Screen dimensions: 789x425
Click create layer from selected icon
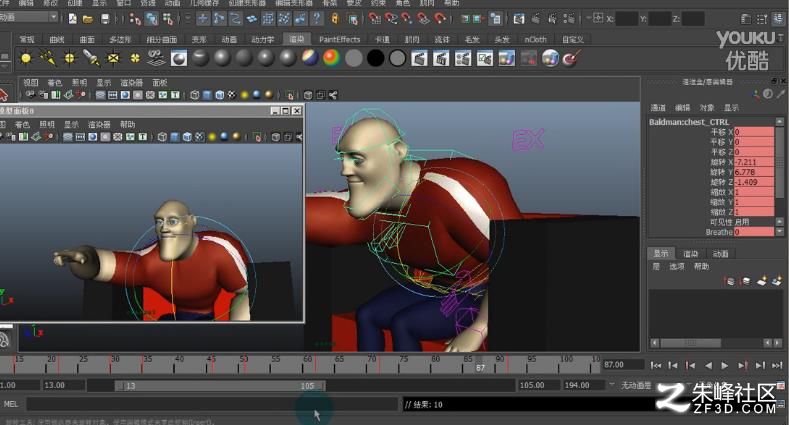tap(776, 281)
